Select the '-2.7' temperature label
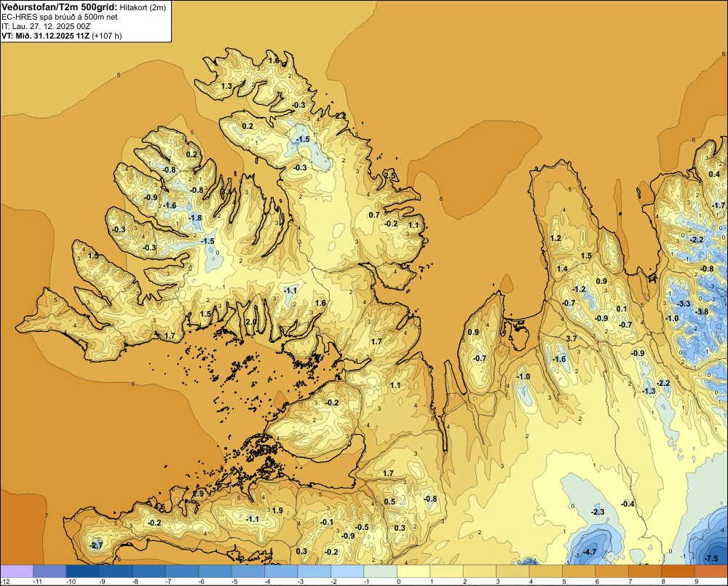The height and width of the screenshot is (586, 728). pyautogui.click(x=96, y=545)
